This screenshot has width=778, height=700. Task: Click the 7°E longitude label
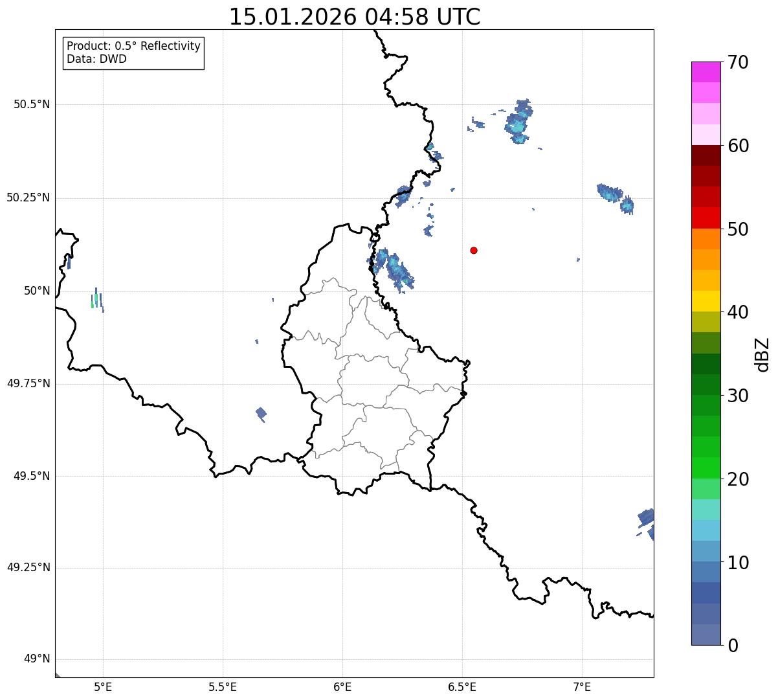click(582, 687)
